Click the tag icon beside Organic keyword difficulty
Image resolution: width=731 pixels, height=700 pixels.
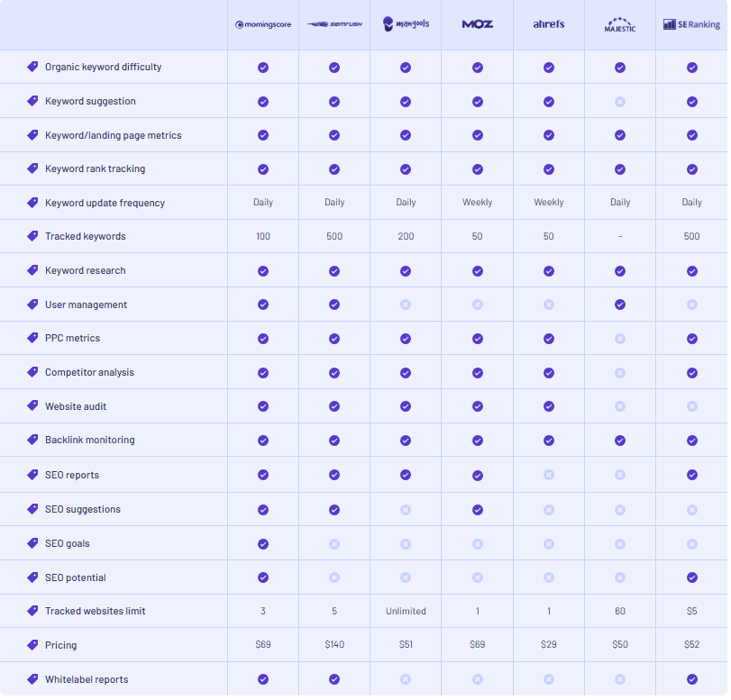coord(32,67)
